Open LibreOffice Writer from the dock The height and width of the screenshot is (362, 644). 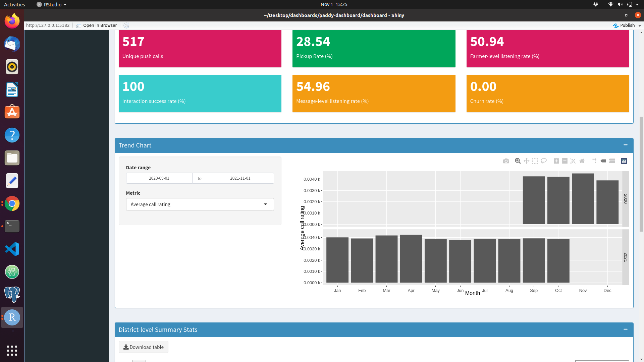tap(12, 89)
